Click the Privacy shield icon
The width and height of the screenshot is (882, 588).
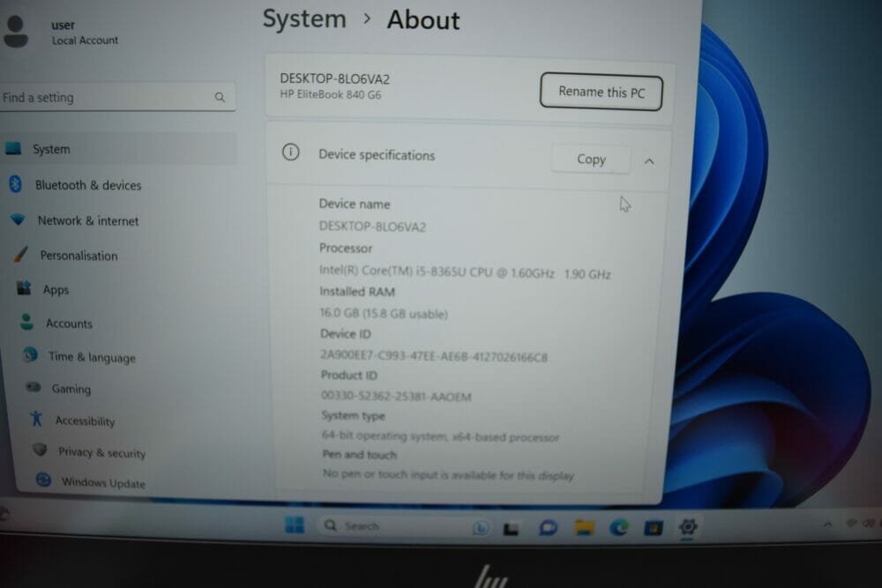[x=40, y=450]
